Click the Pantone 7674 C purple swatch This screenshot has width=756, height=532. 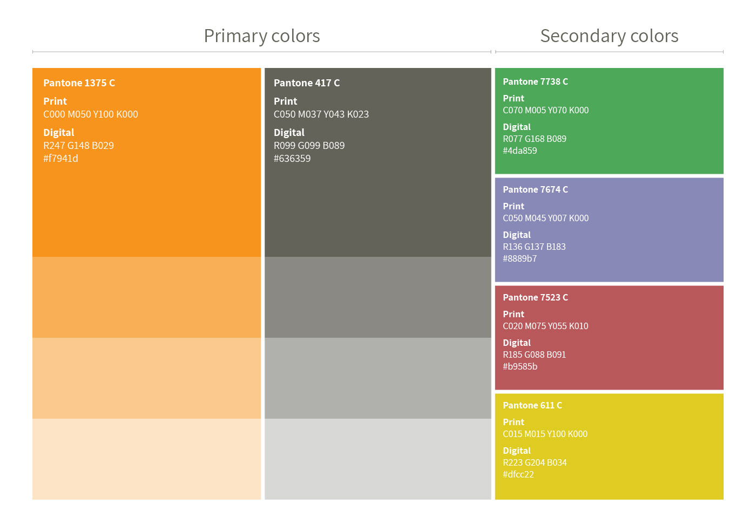609,230
